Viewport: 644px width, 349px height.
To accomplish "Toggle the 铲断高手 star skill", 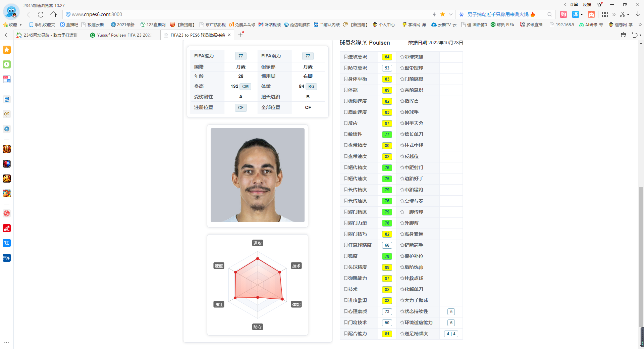I will (x=412, y=245).
